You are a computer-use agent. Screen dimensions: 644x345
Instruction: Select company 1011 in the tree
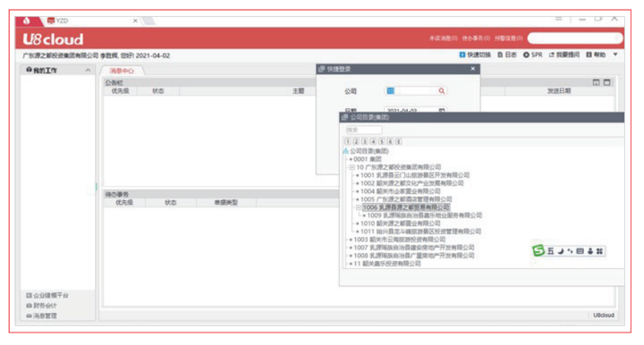click(420, 231)
